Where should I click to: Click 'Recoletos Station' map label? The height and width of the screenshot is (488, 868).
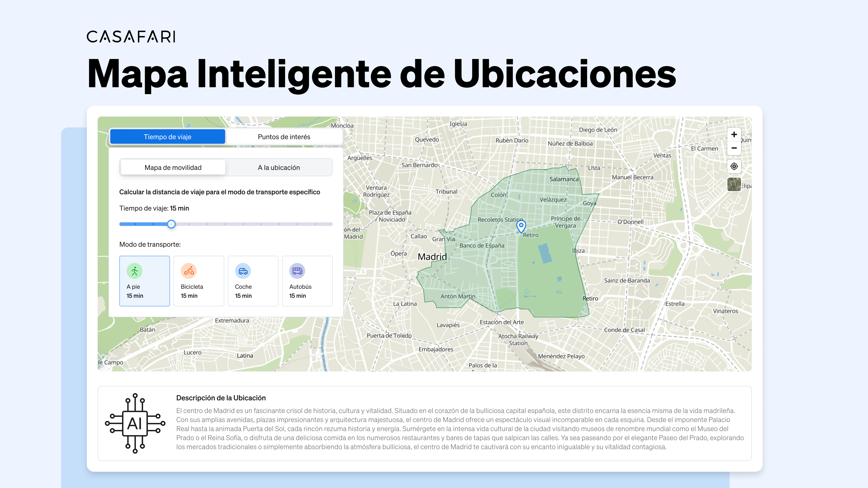click(500, 220)
